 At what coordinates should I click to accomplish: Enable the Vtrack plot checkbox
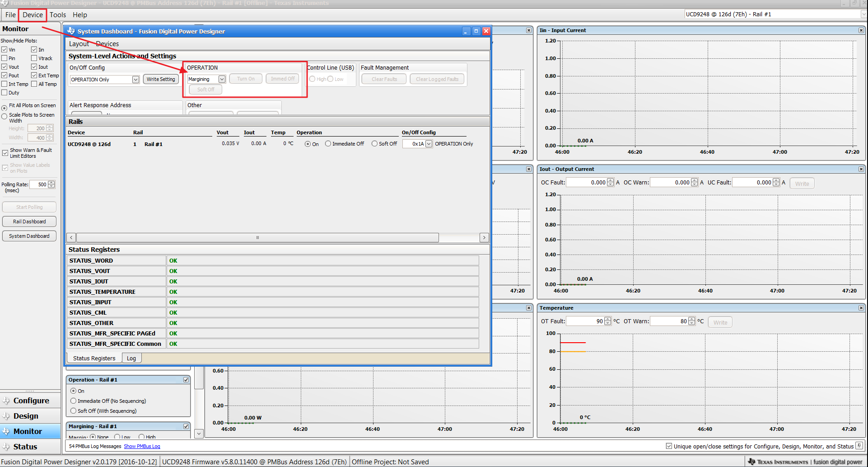coord(34,58)
